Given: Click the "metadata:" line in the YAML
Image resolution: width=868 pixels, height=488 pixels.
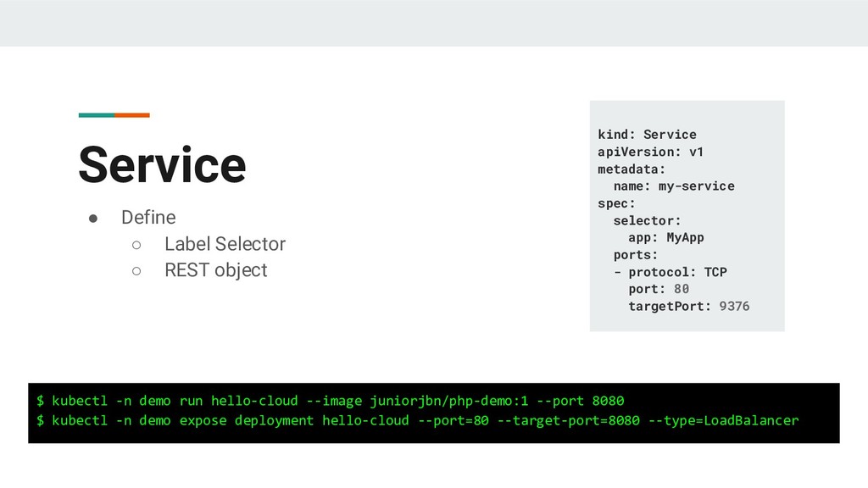Looking at the screenshot, I should (632, 169).
